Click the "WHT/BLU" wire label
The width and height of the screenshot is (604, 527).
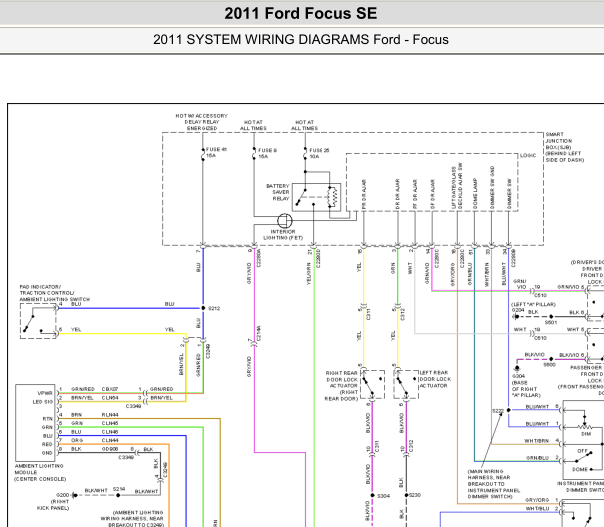pyautogui.click(x=537, y=509)
